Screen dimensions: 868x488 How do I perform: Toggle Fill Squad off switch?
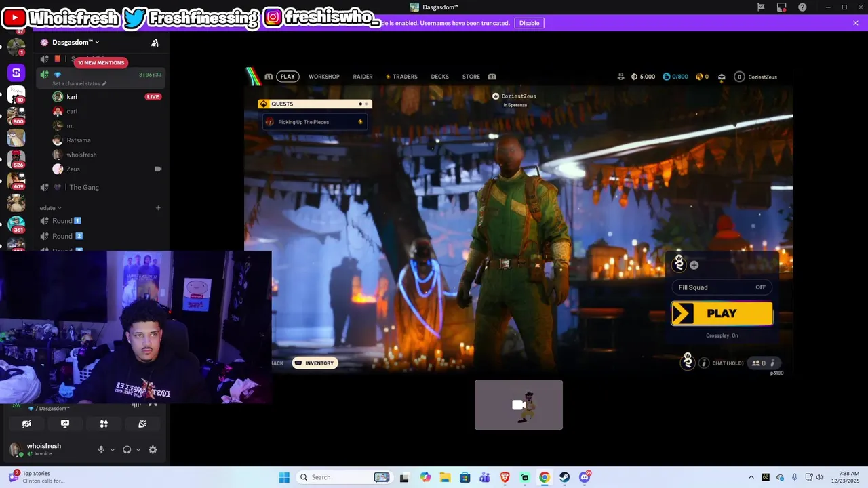(723, 287)
